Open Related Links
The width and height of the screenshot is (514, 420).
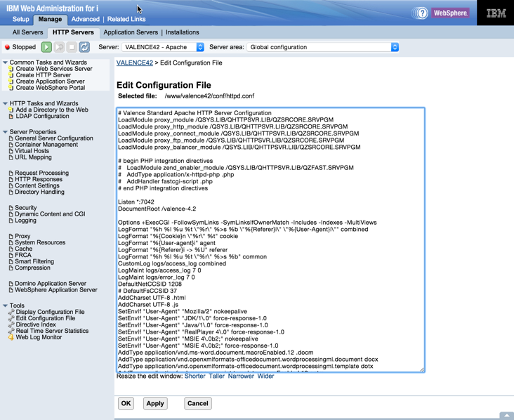click(x=126, y=19)
